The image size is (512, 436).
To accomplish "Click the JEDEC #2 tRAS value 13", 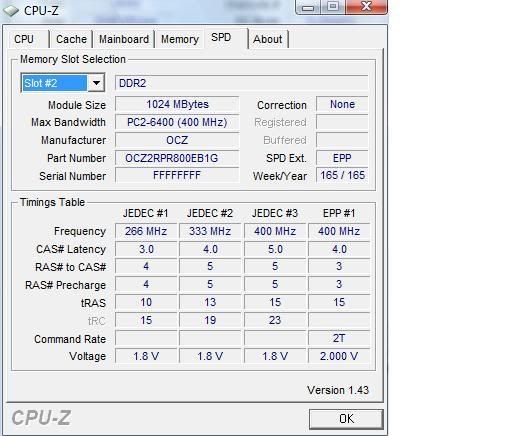I will pyautogui.click(x=210, y=303).
